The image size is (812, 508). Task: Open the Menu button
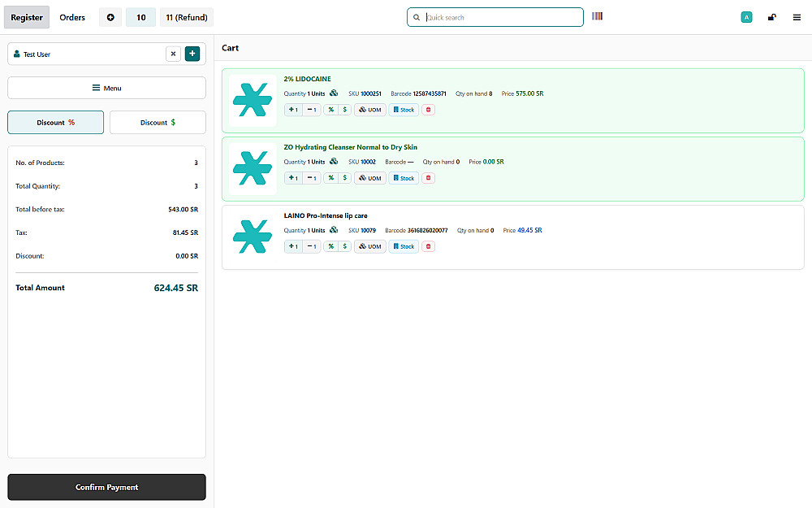click(x=106, y=88)
